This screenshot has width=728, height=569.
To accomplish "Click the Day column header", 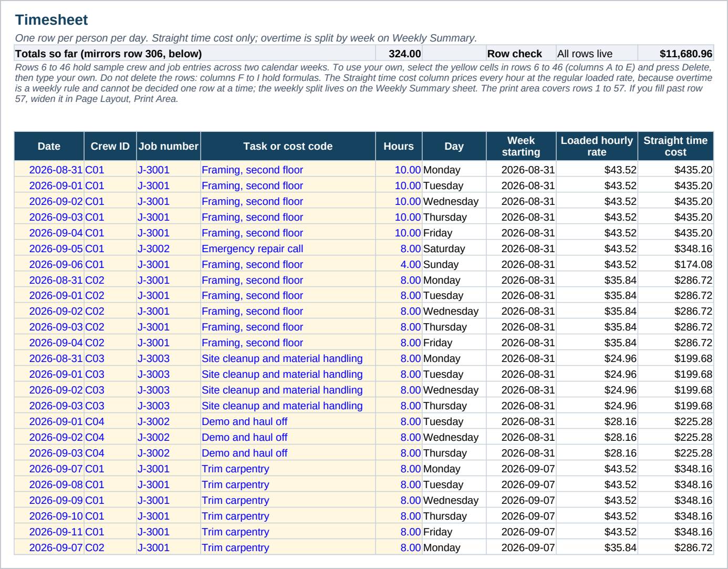I will pyautogui.click(x=454, y=146).
